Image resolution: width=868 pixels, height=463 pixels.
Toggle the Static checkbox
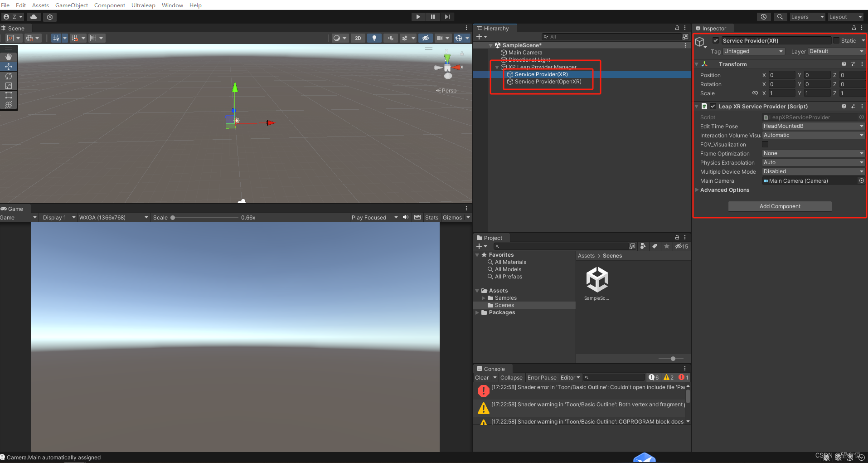point(836,40)
